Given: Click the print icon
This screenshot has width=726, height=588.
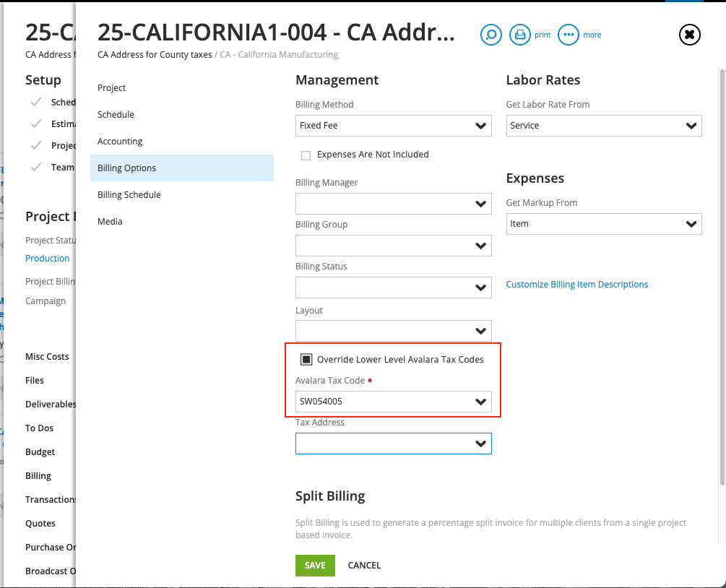Looking at the screenshot, I should [520, 35].
